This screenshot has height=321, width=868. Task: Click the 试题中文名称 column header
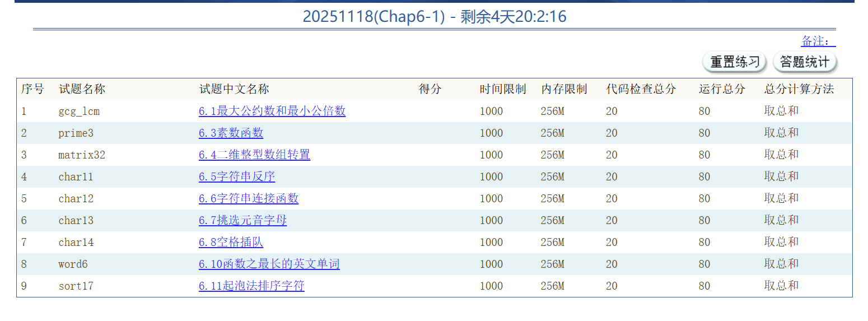234,89
